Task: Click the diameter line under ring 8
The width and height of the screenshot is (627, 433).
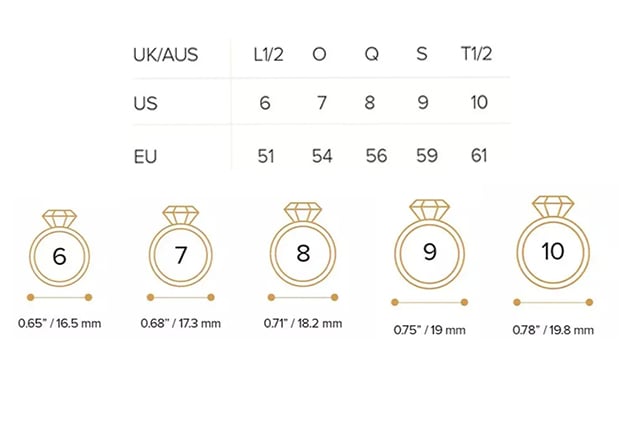Action: coord(304,297)
